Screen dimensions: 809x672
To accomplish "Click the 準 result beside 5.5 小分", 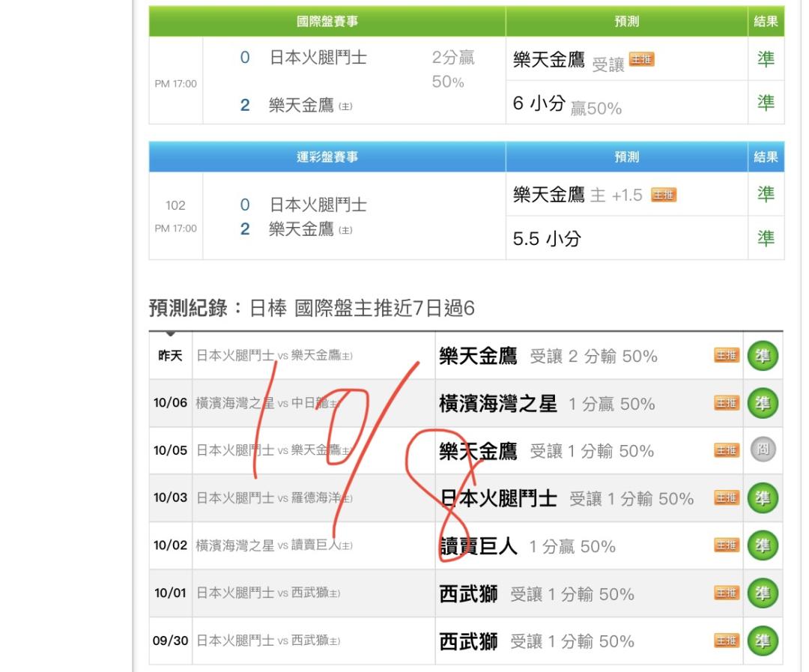I will click(x=766, y=238).
